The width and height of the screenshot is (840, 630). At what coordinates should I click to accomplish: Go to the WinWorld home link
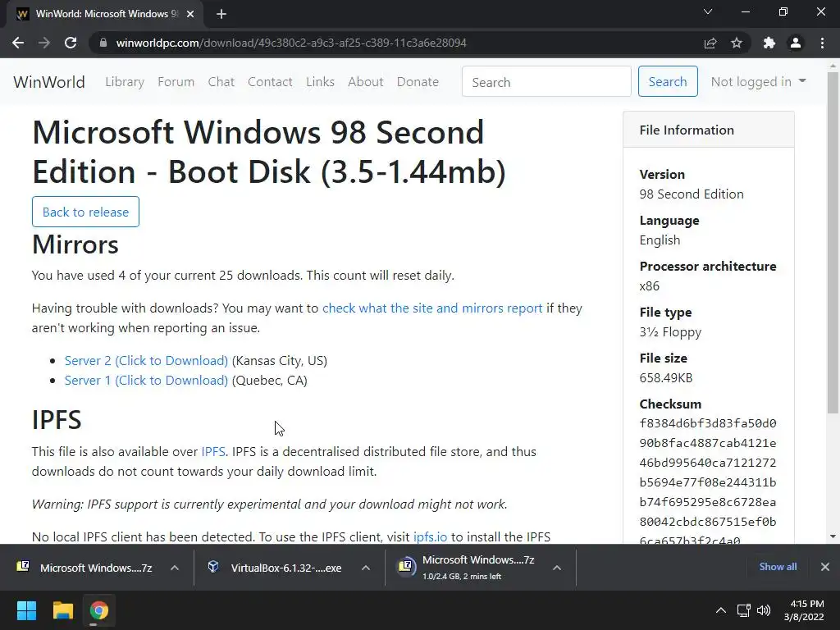[x=49, y=82]
